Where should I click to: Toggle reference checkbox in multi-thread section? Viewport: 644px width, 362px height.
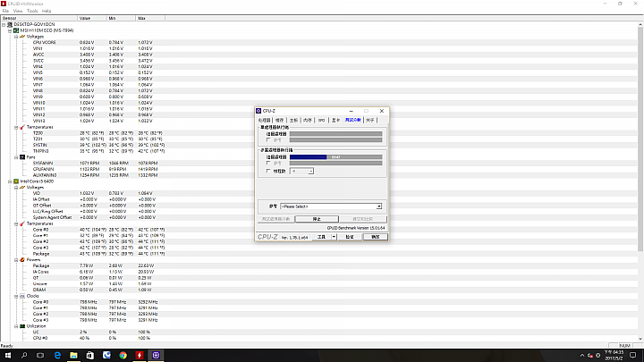268,163
